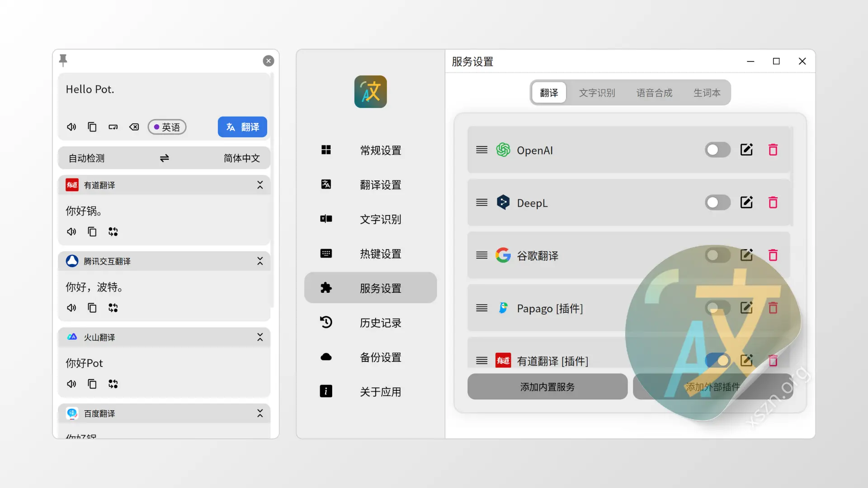The width and height of the screenshot is (868, 488).
Task: Click the 添加内置服务 button
Action: point(547,387)
